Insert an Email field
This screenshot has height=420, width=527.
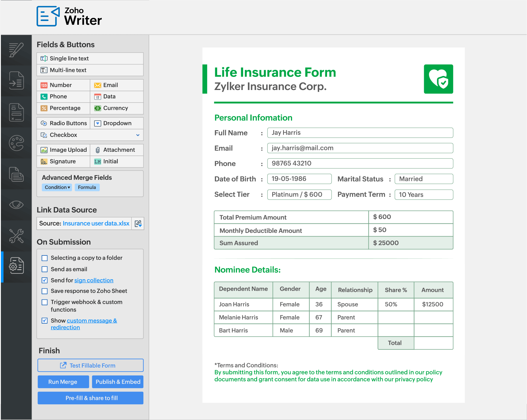click(117, 85)
